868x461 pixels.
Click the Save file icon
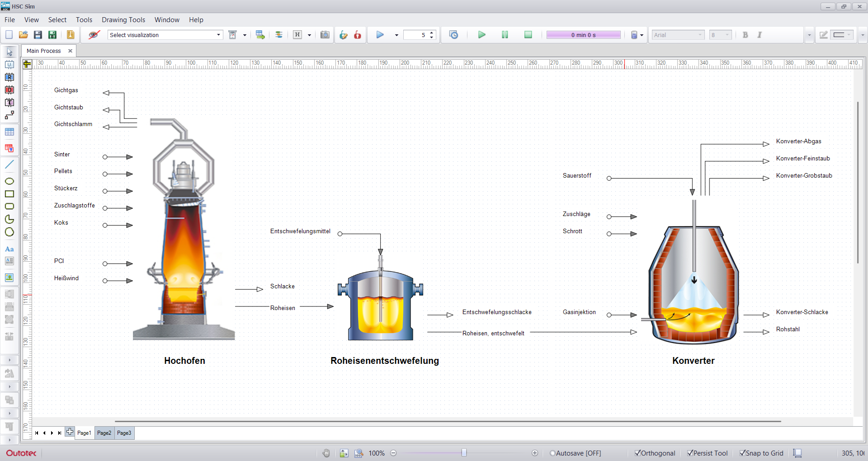click(x=38, y=35)
